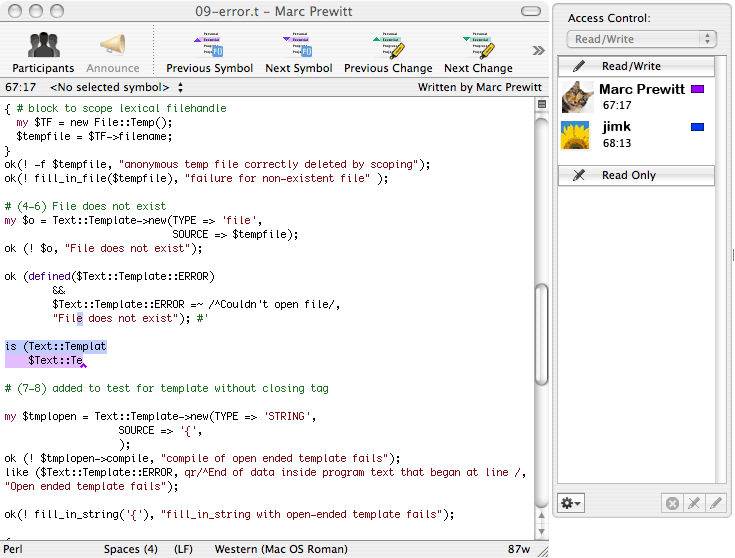This screenshot has height=558, width=735.
Task: Jump to Previous Change
Action: pyautogui.click(x=388, y=46)
